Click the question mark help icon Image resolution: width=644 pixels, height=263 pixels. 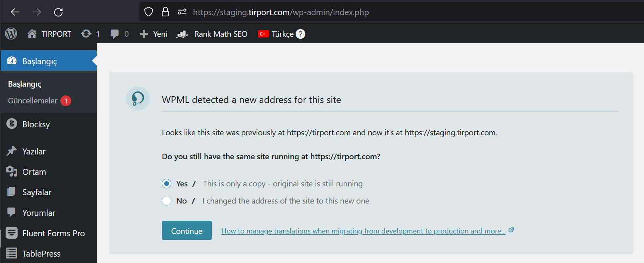click(300, 34)
